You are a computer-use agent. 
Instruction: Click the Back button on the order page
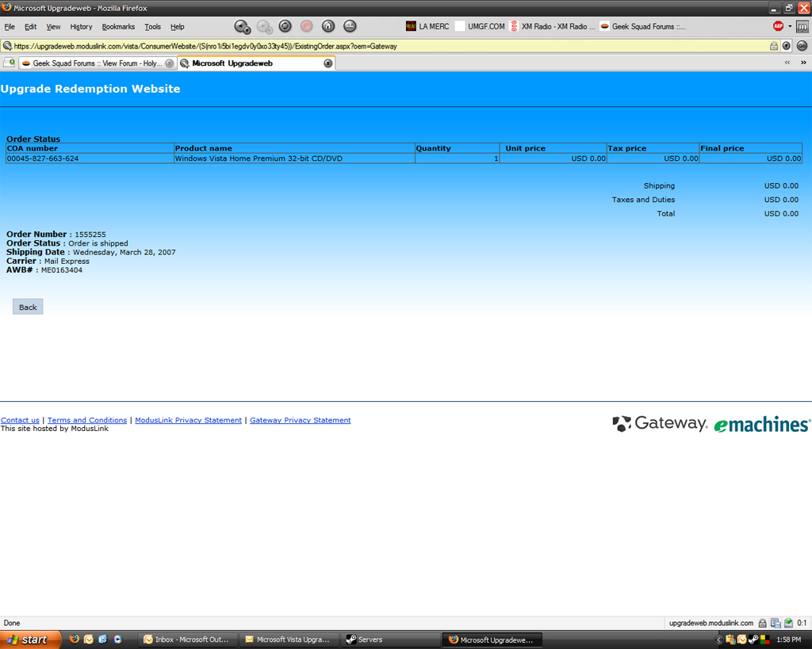coord(28,307)
